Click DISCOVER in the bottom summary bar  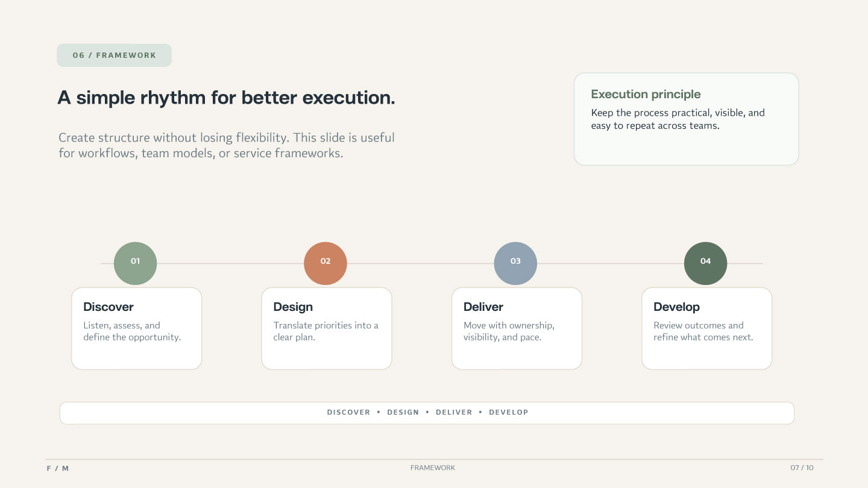click(349, 413)
